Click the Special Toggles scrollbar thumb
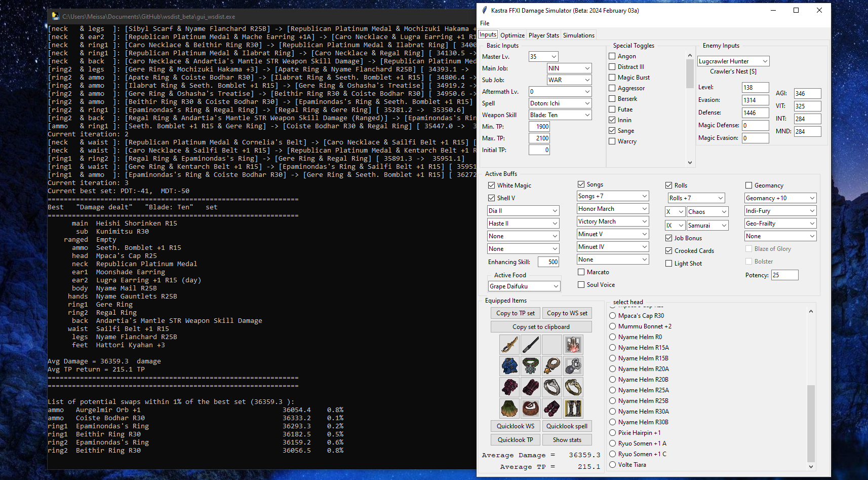 coord(690,73)
